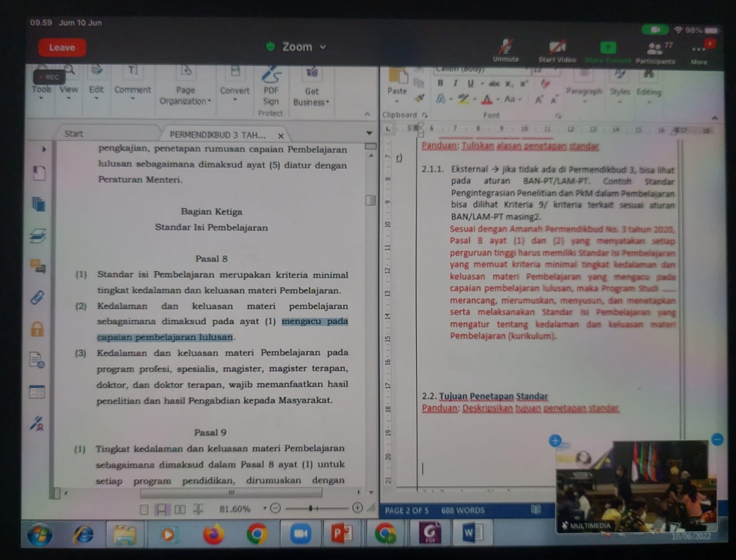
Task: Open the Windows Start menu
Action: 40,534
